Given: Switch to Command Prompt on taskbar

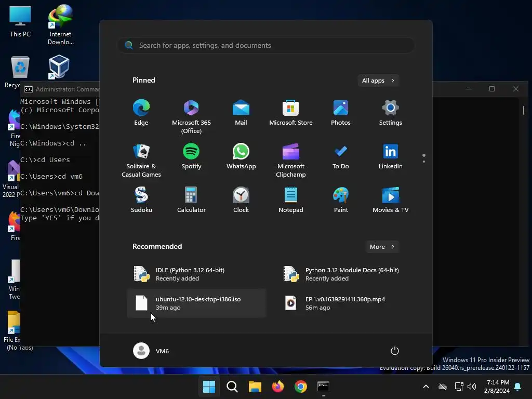Looking at the screenshot, I should click(323, 386).
